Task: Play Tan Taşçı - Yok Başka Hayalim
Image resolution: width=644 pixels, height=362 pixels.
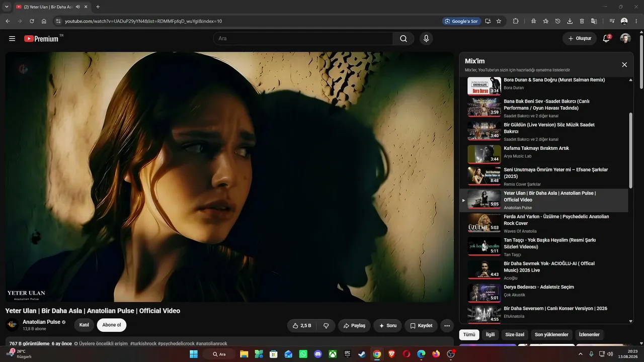Action: point(544,247)
